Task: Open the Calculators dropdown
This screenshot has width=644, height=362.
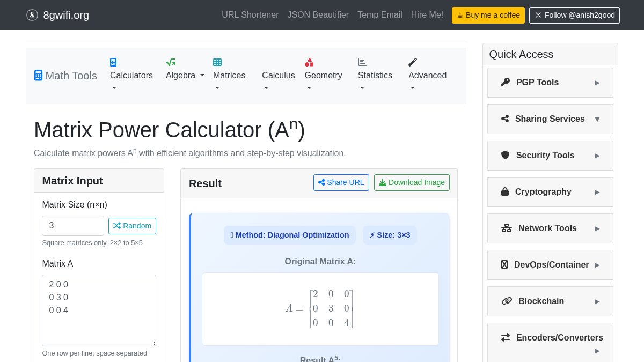Action: [x=131, y=75]
